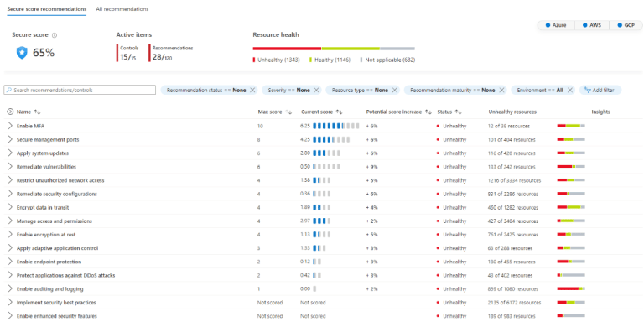
Task: Expand the Enable MFA control row
Action: pos(10,126)
